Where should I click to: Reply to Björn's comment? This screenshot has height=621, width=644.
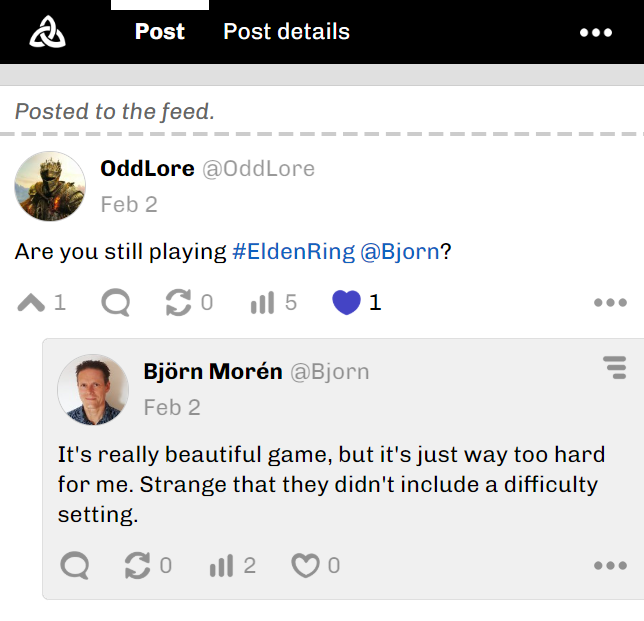[x=75, y=566]
